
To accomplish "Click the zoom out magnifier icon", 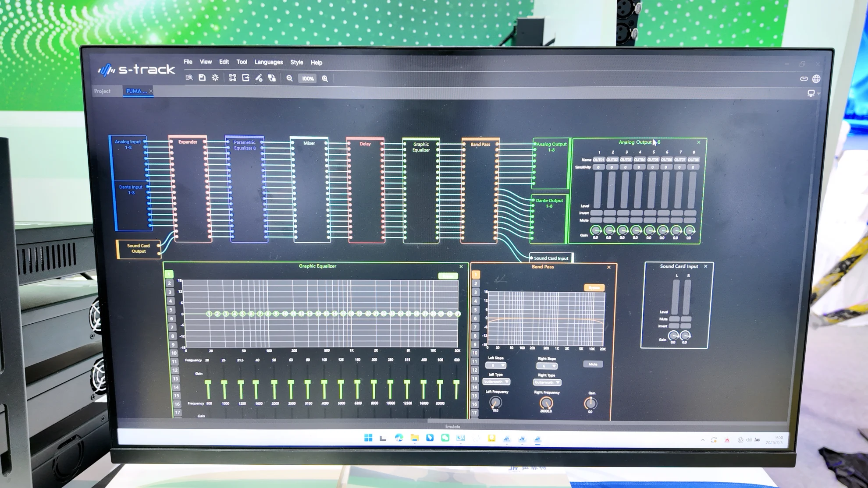I will pos(289,78).
